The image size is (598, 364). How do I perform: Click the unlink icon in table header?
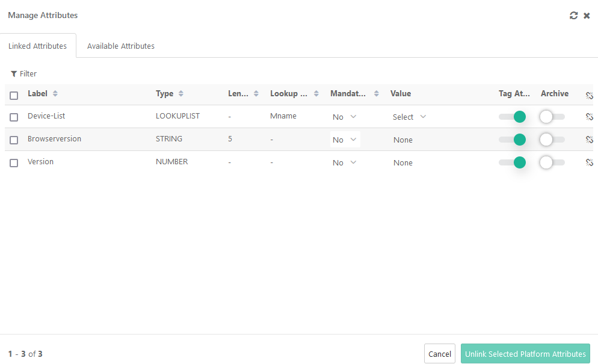pos(590,95)
